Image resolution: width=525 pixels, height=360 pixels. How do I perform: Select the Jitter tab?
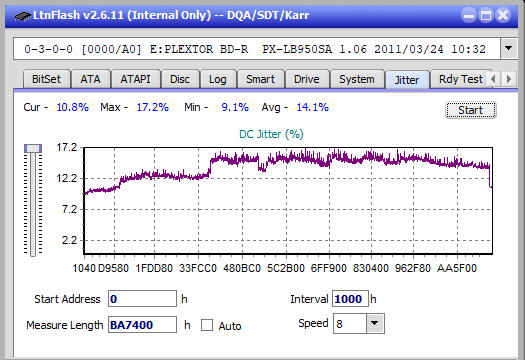(407, 80)
